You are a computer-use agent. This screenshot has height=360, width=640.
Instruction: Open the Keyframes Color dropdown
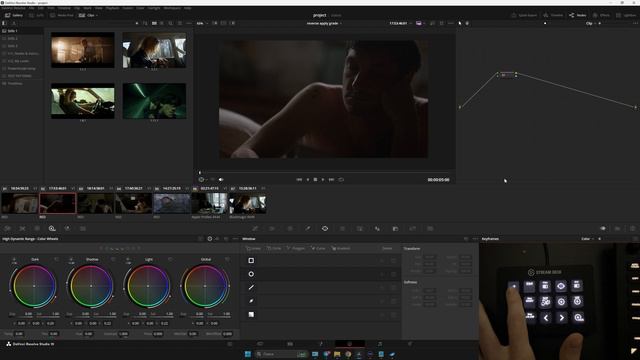(x=587, y=239)
